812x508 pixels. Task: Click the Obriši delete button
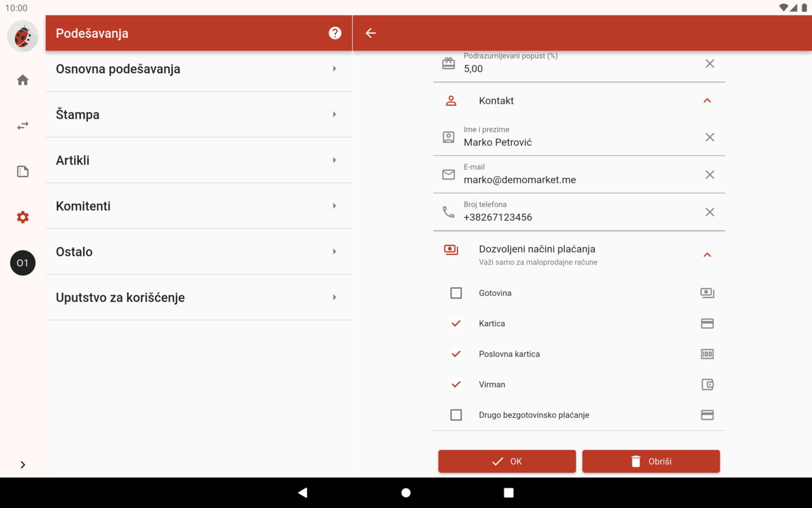(x=651, y=462)
